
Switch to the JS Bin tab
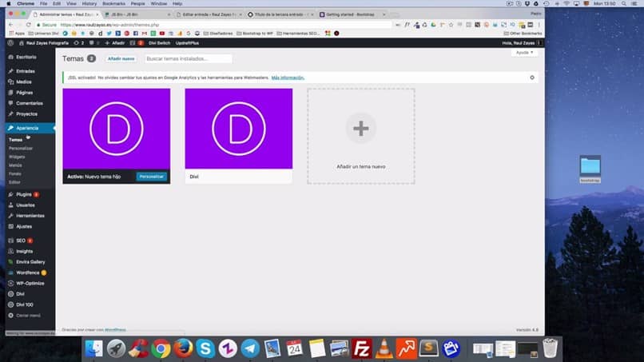coord(136,14)
